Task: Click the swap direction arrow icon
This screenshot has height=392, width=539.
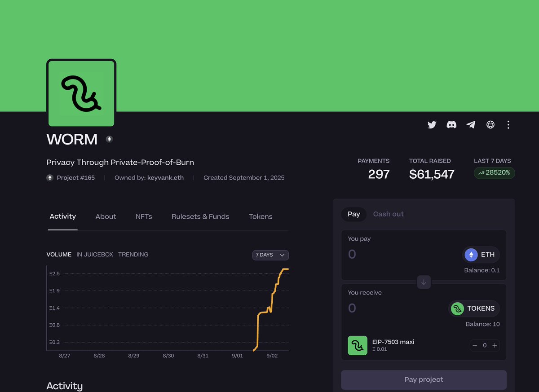Action: tap(424, 282)
